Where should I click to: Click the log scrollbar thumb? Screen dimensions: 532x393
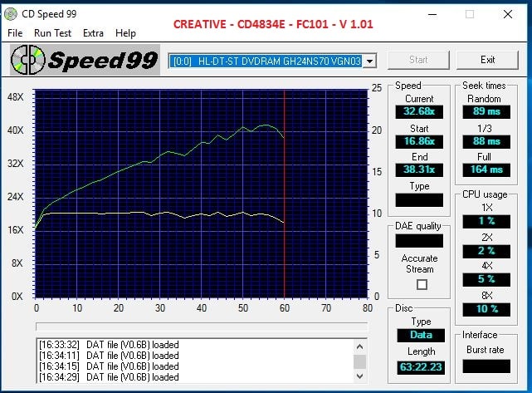coord(360,361)
